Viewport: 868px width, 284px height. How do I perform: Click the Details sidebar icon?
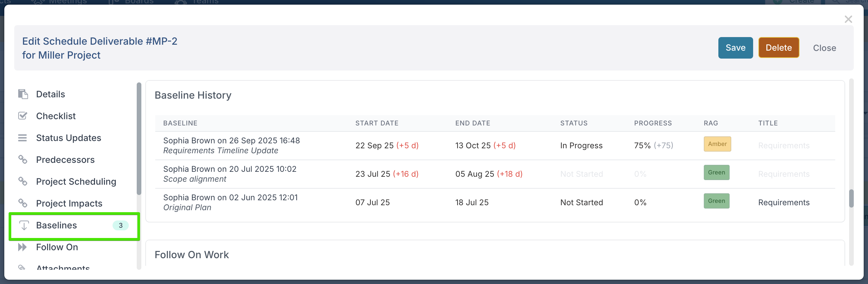click(x=23, y=94)
